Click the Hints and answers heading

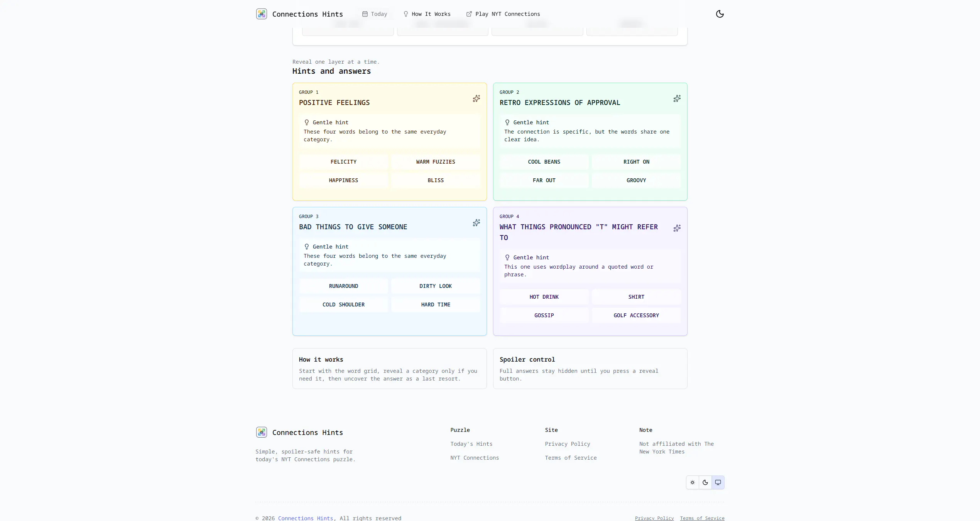331,71
